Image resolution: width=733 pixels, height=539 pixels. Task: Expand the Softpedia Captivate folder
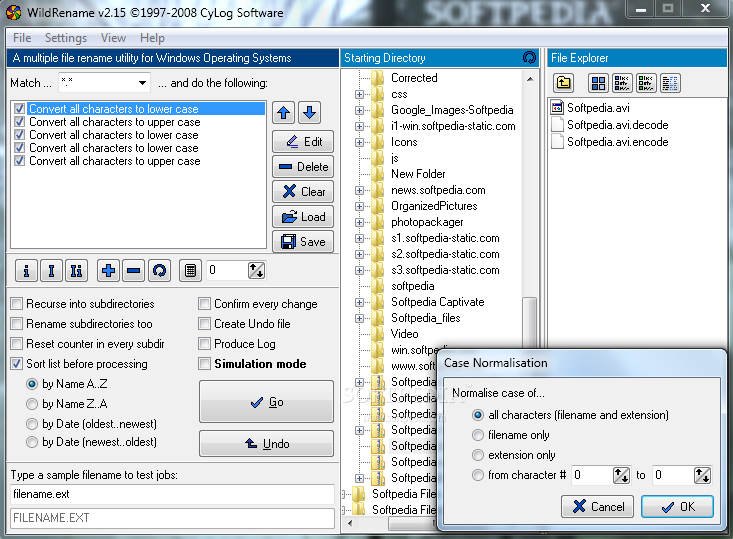(x=359, y=302)
